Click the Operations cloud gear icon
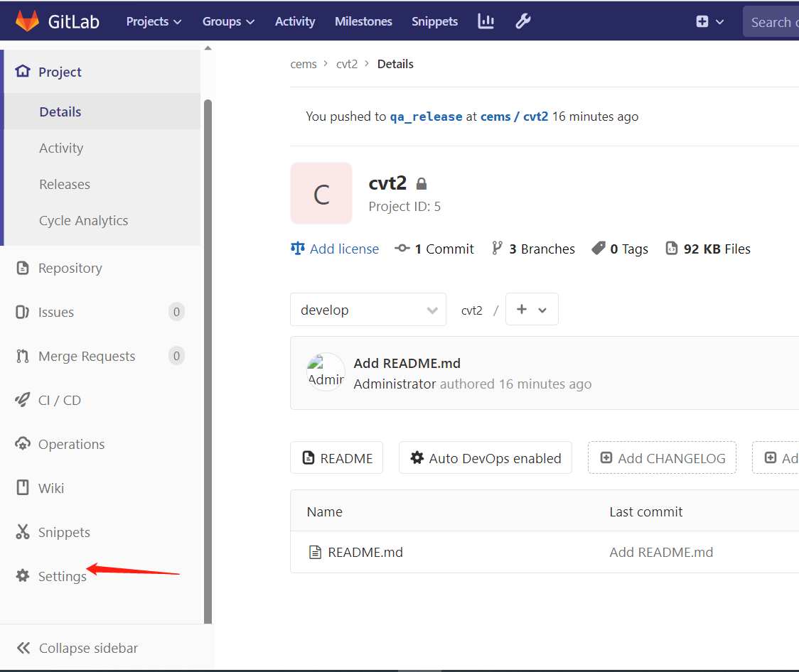 [23, 443]
